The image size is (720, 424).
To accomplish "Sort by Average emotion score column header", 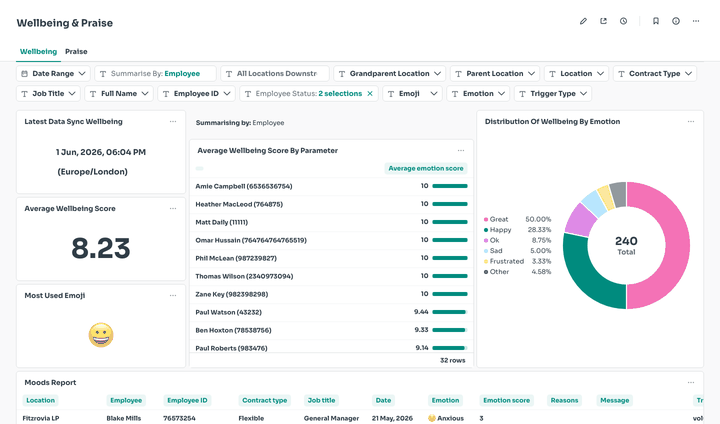I will tap(426, 169).
